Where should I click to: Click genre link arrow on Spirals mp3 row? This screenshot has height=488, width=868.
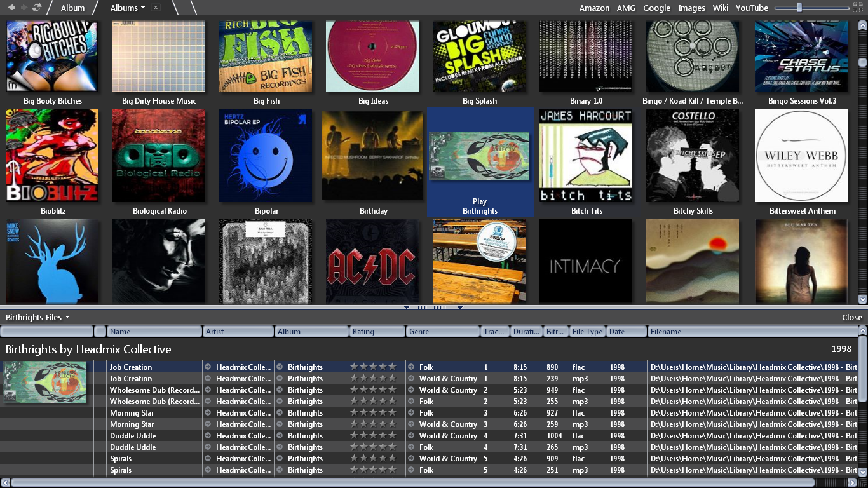[410, 470]
